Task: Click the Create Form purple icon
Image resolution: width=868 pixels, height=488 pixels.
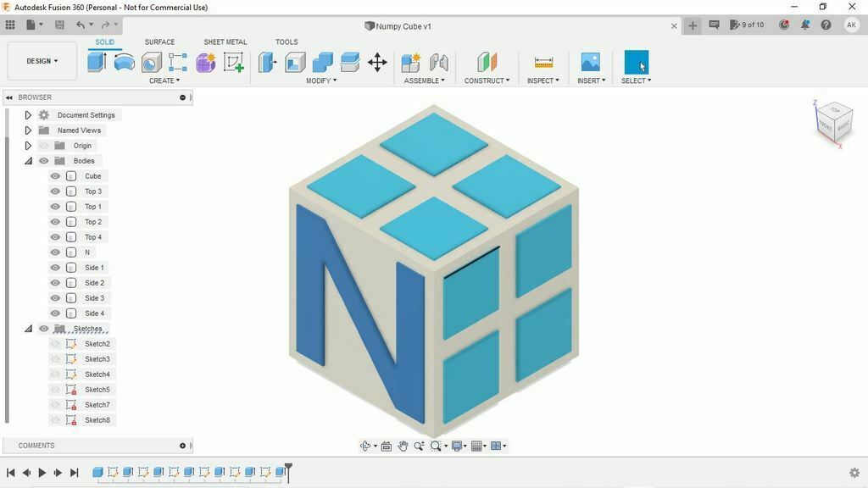Action: pos(205,63)
